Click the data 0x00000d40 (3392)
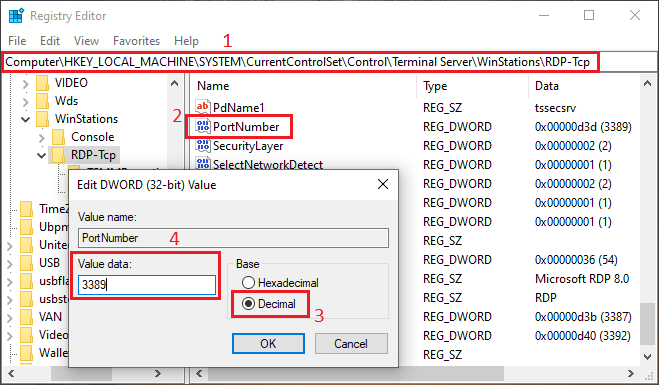The height and width of the screenshot is (385, 659). [x=583, y=335]
